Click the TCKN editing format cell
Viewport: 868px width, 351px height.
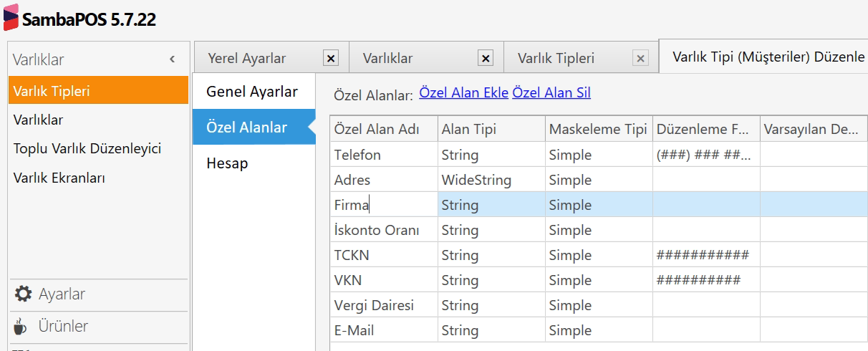(705, 256)
